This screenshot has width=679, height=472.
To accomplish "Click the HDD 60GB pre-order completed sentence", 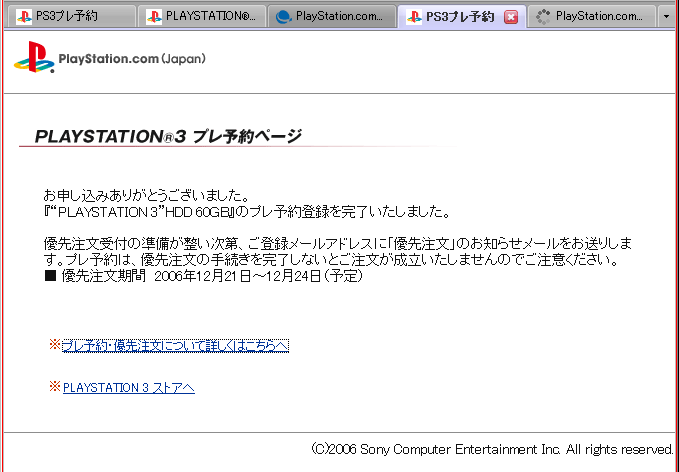I will click(x=248, y=212).
